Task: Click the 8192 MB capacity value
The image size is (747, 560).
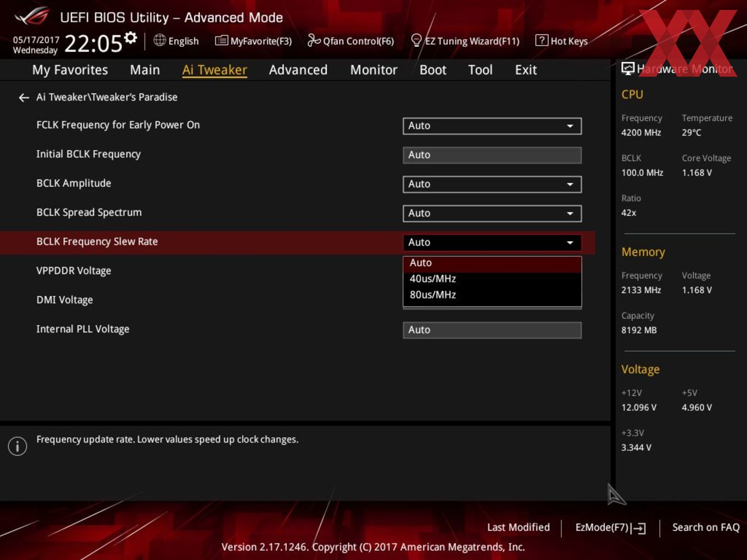Action: pos(639,330)
